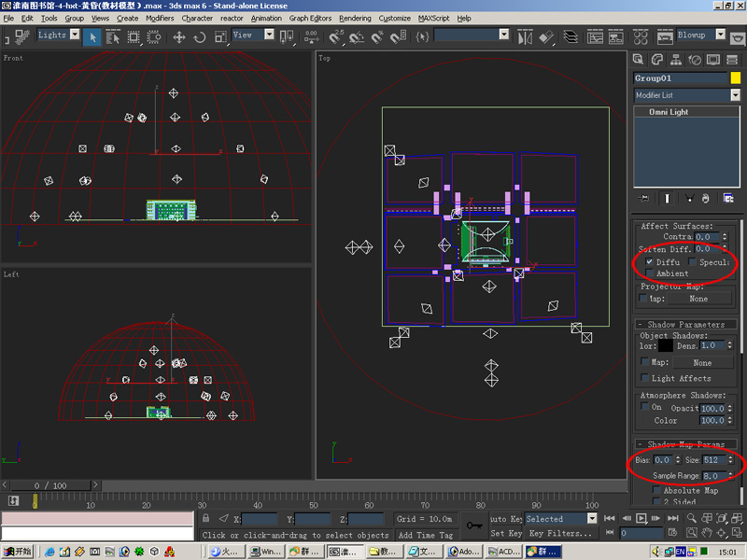747x560 pixels.
Task: Enable Light Affects Shadow Color checkbox
Action: point(644,378)
